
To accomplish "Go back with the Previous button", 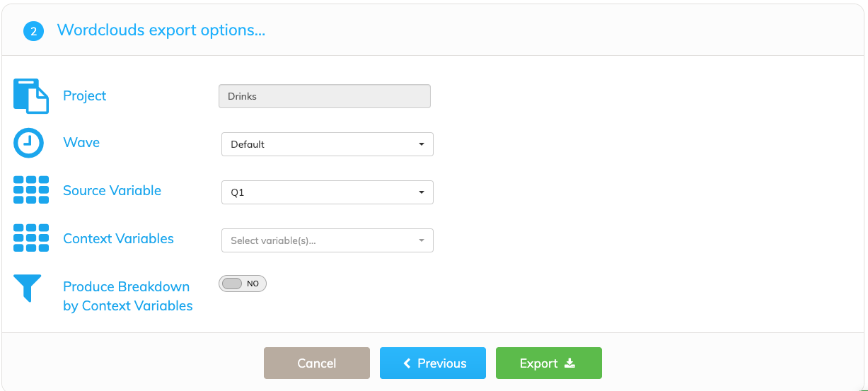I will 433,363.
